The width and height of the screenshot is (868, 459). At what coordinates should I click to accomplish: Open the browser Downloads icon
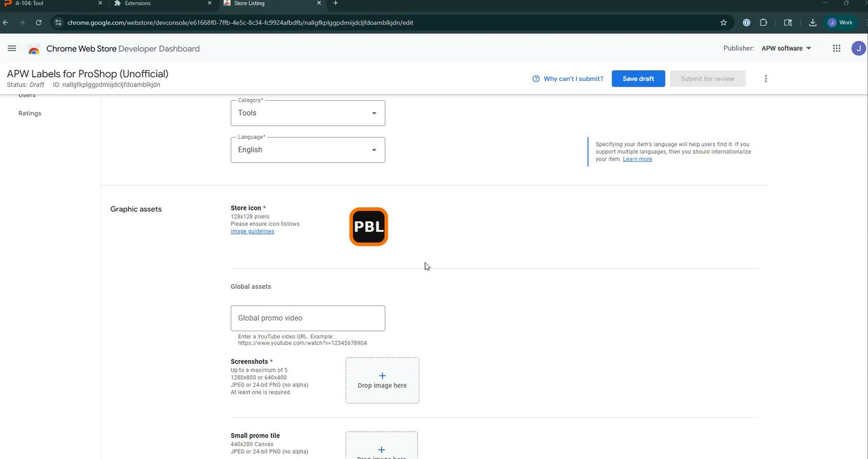(813, 22)
